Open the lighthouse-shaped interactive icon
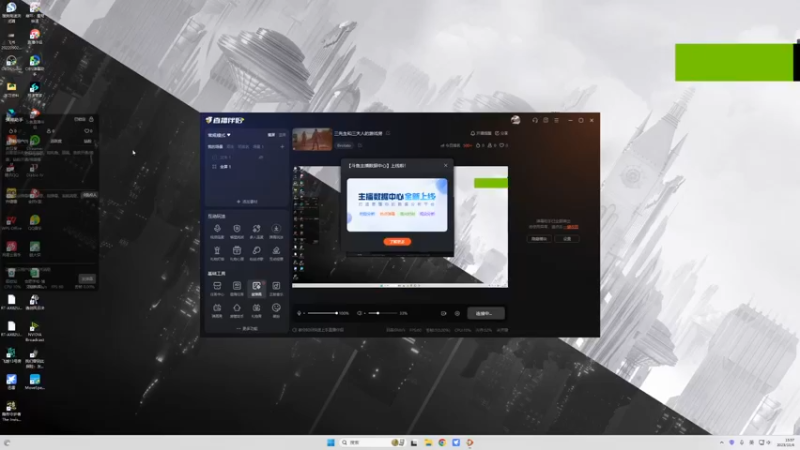Image resolution: width=800 pixels, height=450 pixels. [x=217, y=253]
